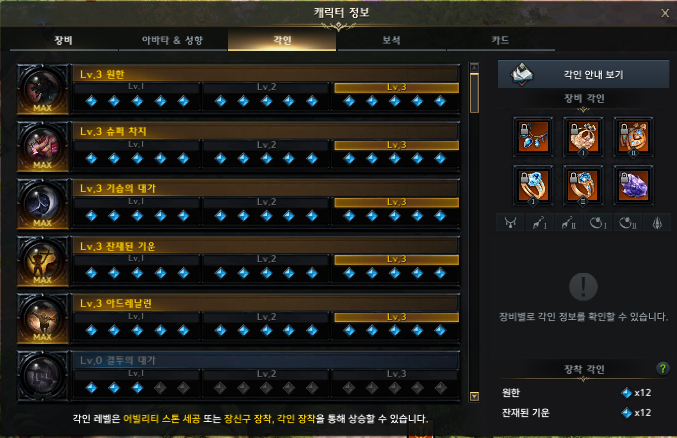The height and width of the screenshot is (438, 677).
Task: Select the 결투의 대가 engraving icon
Action: [x=43, y=375]
